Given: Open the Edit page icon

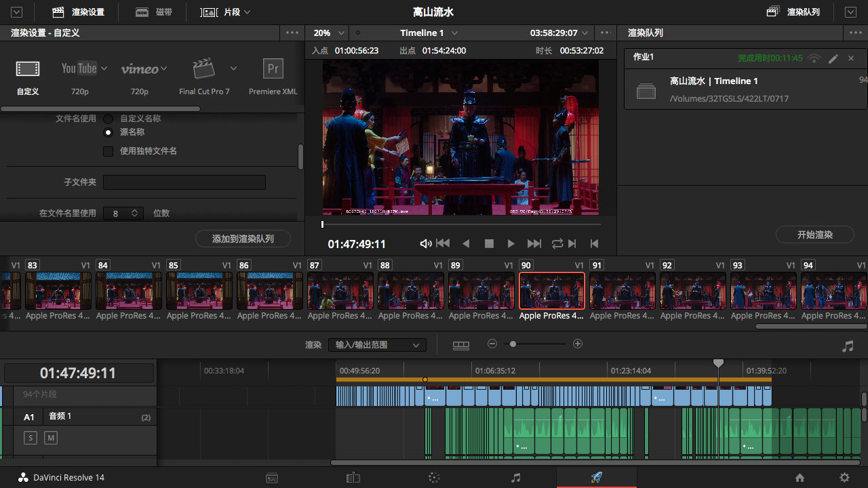Looking at the screenshot, I should 353,478.
